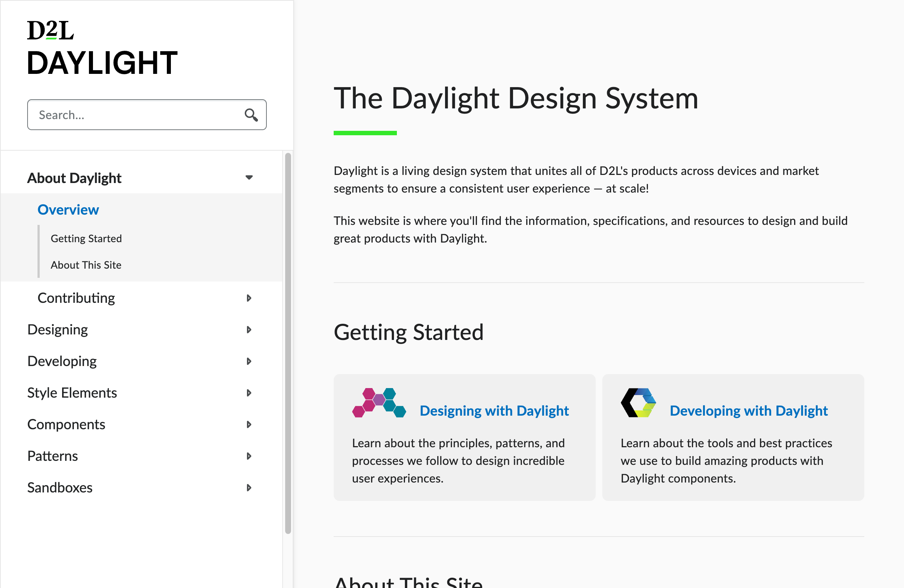Click the pink and teal hexagons icon
Screen dimensions: 904x588
coord(379,403)
